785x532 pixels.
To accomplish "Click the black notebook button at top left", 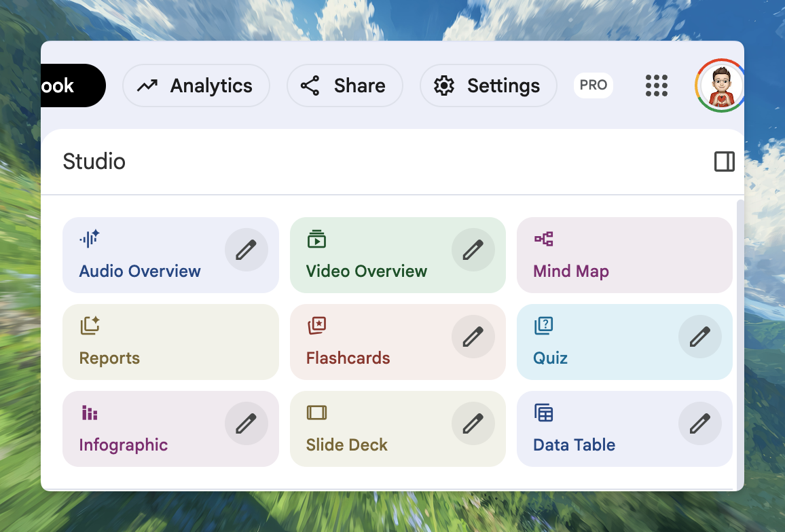I will click(x=71, y=85).
